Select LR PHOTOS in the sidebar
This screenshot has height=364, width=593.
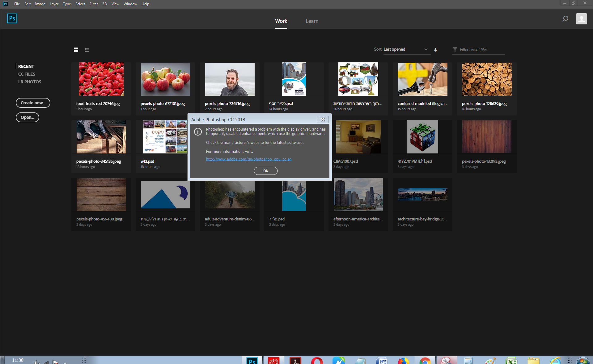30,82
